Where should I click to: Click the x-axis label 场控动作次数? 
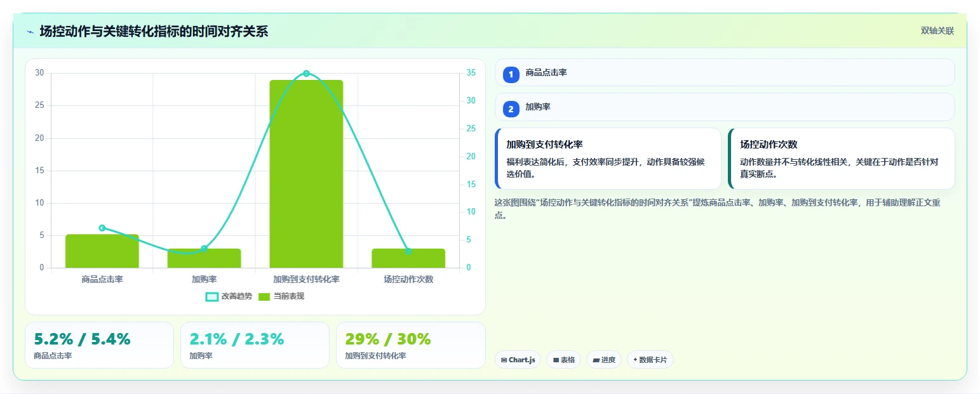pos(408,279)
